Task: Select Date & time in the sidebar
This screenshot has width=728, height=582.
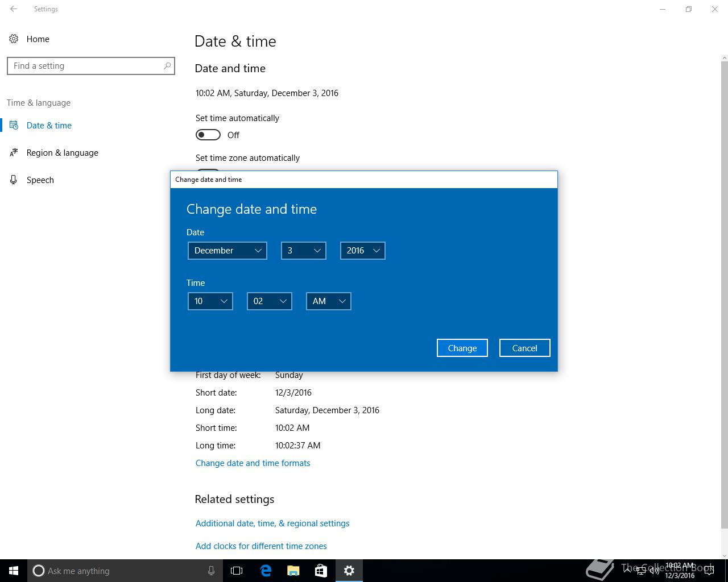Action: click(x=49, y=125)
